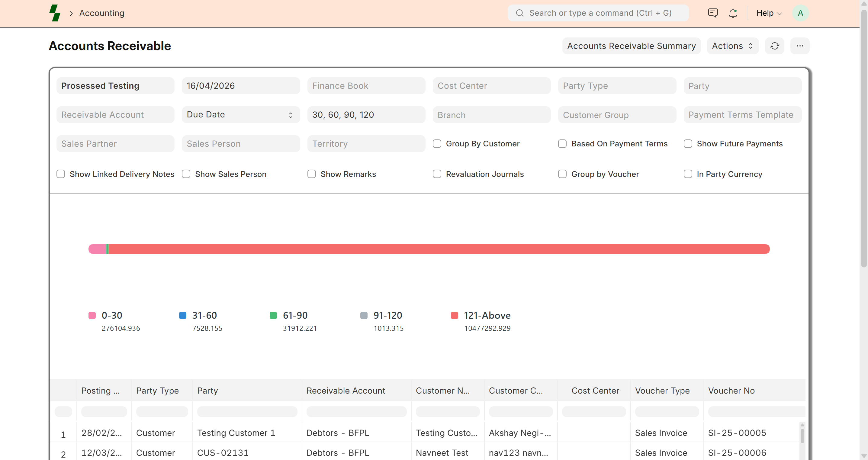868x460 pixels.
Task: Click the red 121-Above legend swatch
Action: (x=454, y=315)
